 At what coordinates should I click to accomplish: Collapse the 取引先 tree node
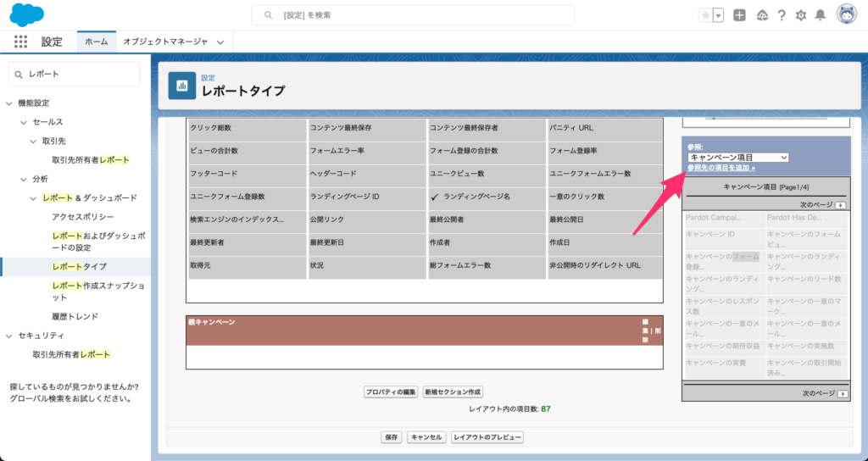[33, 142]
